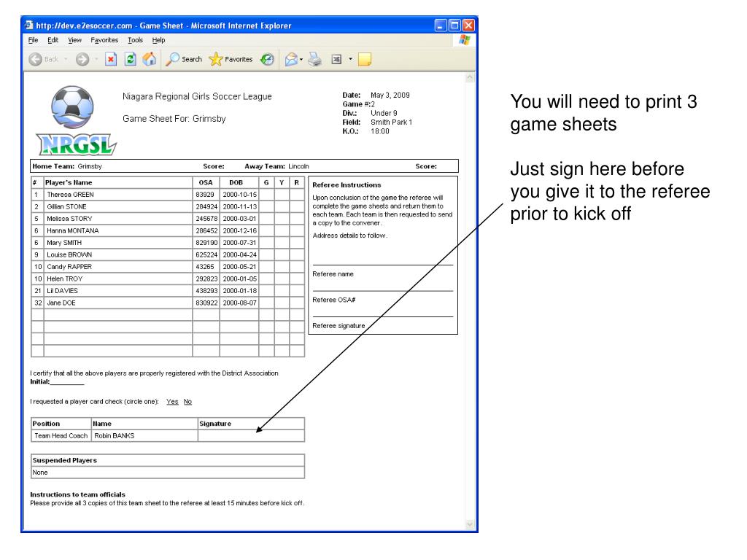Screen dimensions: 747x560
Task: Click the Away Team name Lincoln
Action: click(x=298, y=166)
